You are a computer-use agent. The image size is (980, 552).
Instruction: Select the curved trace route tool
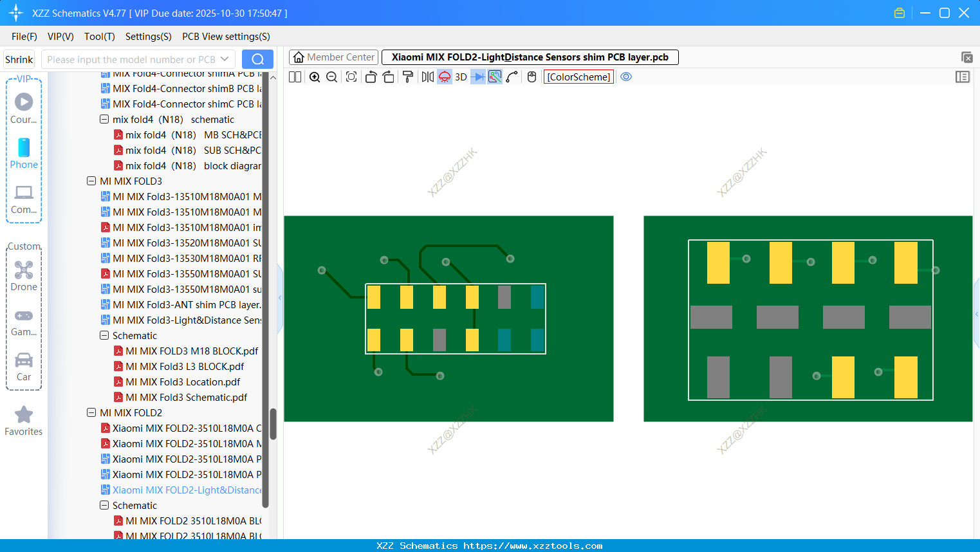tap(512, 77)
